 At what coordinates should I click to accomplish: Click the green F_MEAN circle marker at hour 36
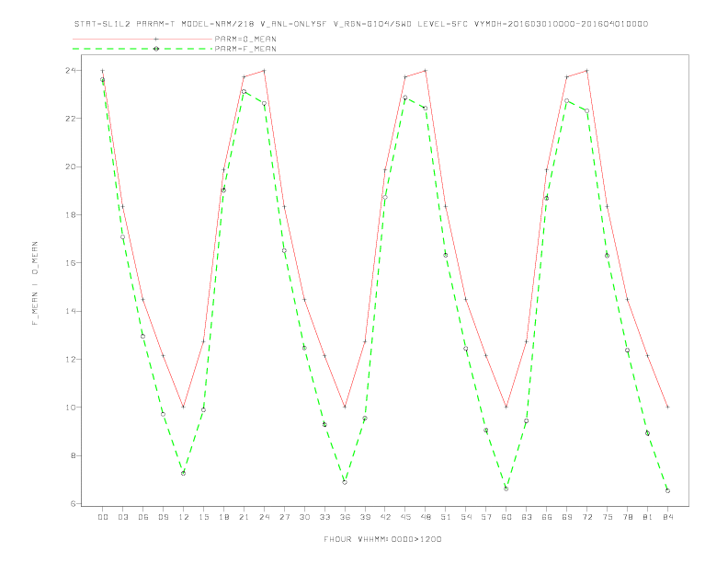tap(345, 482)
